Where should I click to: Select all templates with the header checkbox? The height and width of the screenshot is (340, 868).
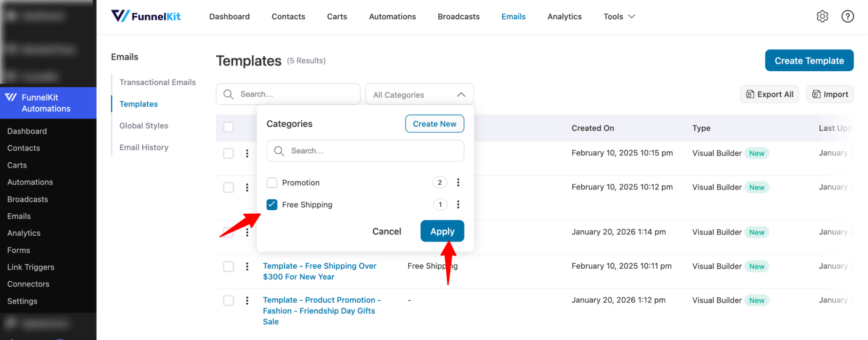click(x=228, y=127)
